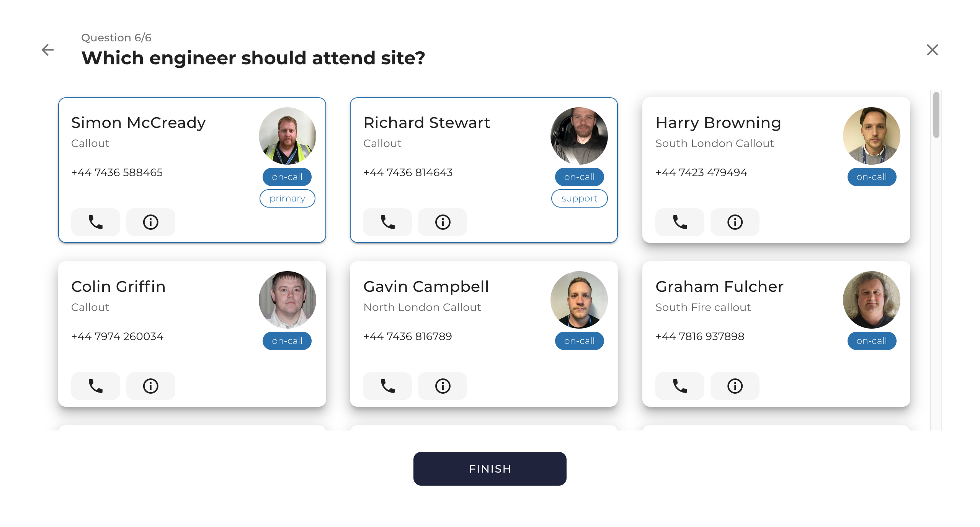Go back to previous question
The width and height of the screenshot is (980, 527).
(47, 50)
